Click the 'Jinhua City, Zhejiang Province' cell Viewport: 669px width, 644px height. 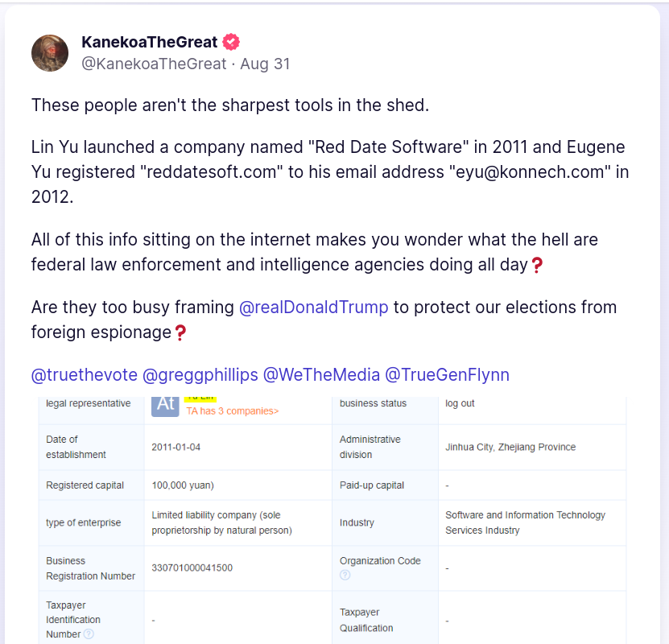[x=510, y=447]
